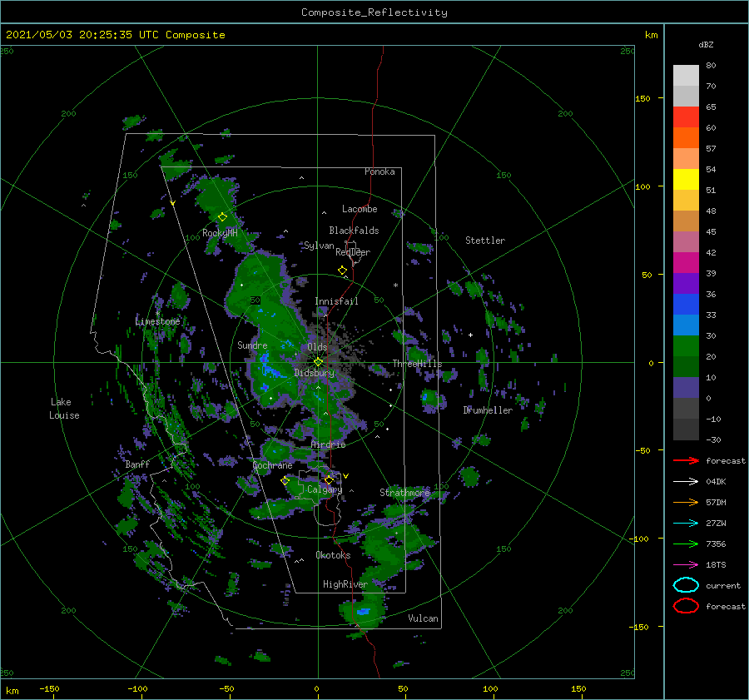Click the Airdrie city label
The height and width of the screenshot is (700, 749).
[x=328, y=444]
